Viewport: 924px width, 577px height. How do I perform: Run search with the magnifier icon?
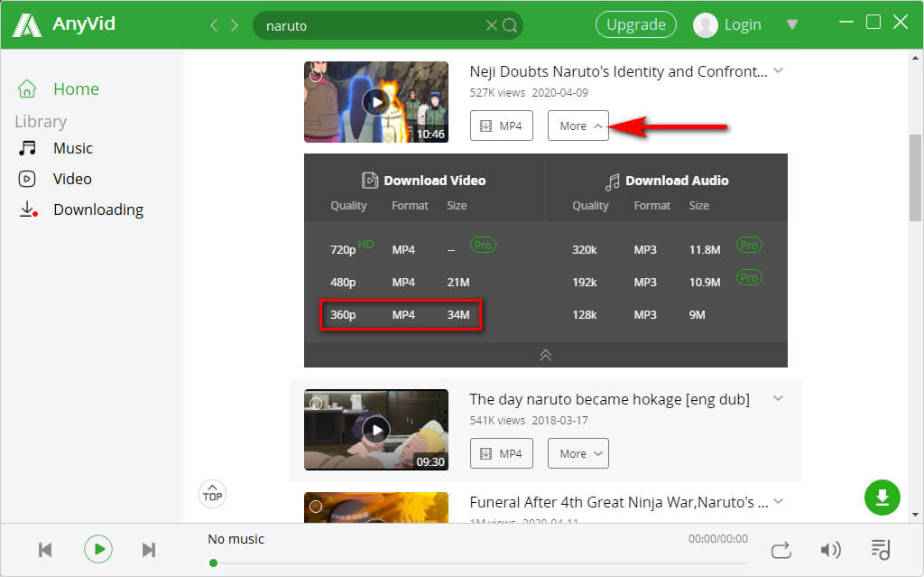click(x=511, y=25)
